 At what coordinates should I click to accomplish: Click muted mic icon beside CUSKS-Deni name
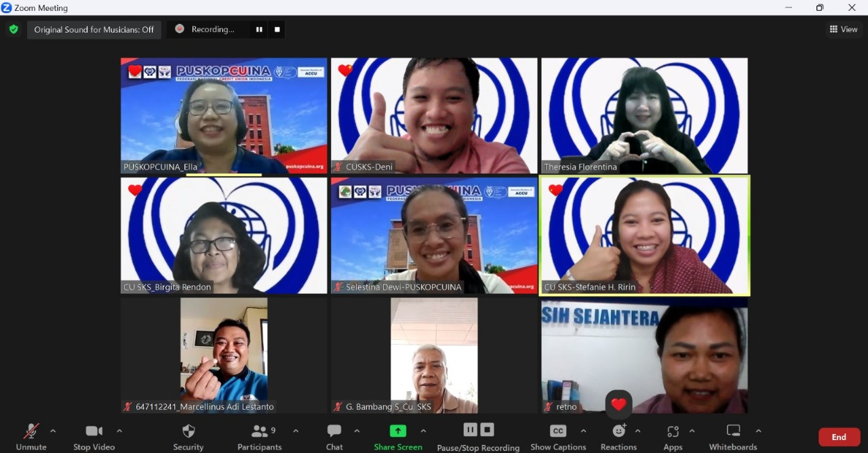click(338, 167)
